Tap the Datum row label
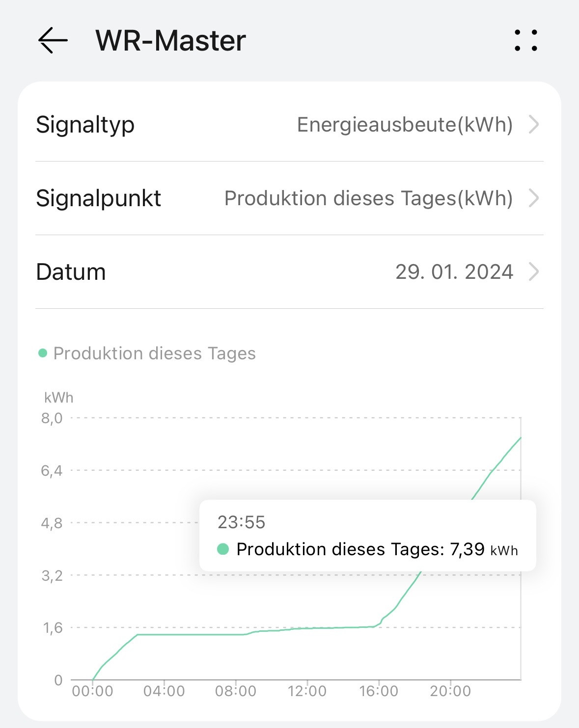Screen dimensions: 579x728 click(71, 271)
